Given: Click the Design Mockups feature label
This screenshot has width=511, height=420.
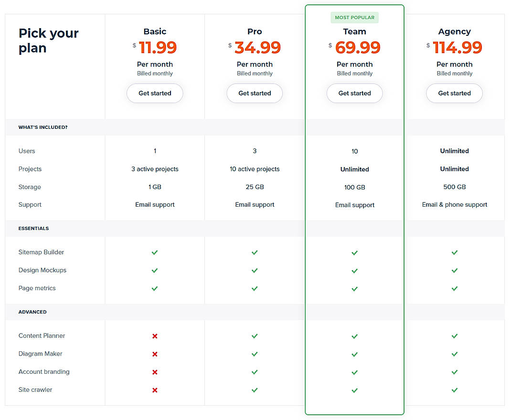Looking at the screenshot, I should (43, 270).
